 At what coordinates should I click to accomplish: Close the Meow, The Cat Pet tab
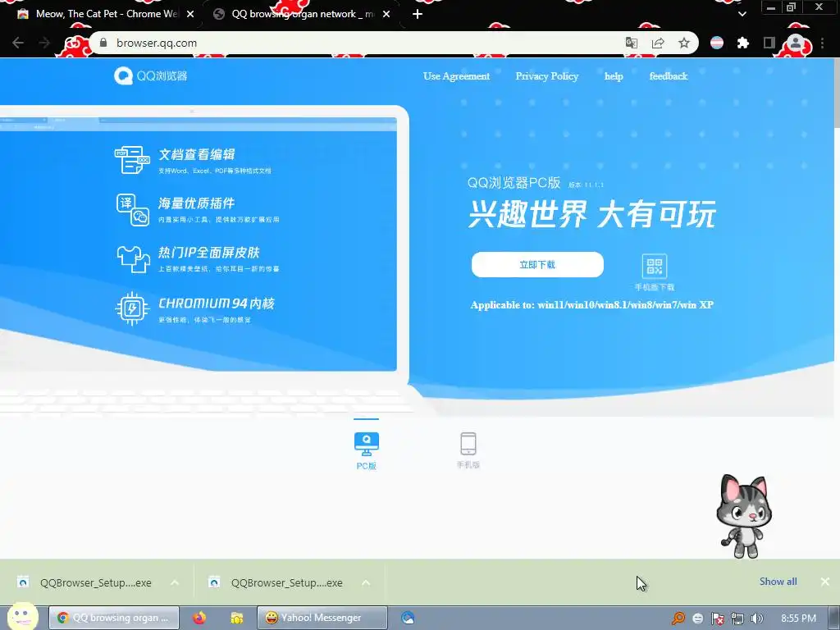[x=190, y=14]
